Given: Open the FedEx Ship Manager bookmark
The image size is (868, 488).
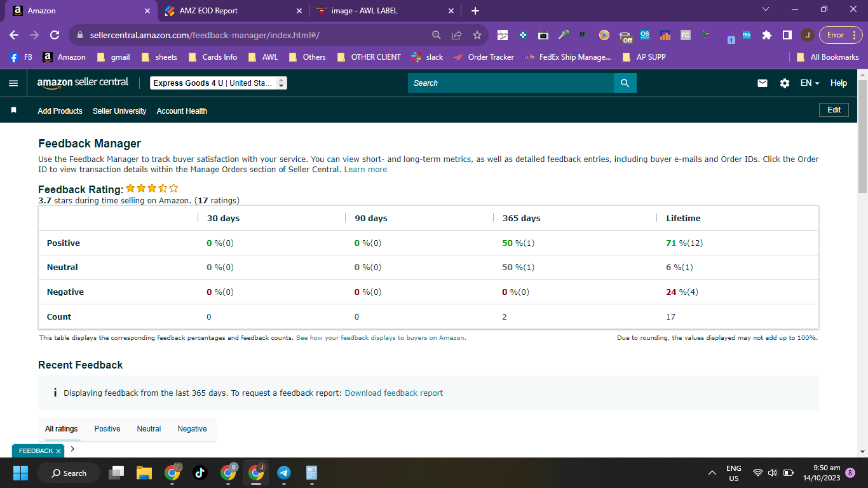Looking at the screenshot, I should [x=567, y=57].
